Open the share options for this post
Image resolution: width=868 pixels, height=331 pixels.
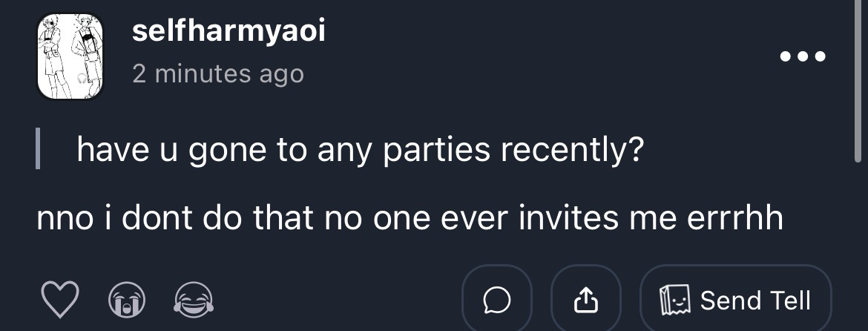[x=585, y=300]
